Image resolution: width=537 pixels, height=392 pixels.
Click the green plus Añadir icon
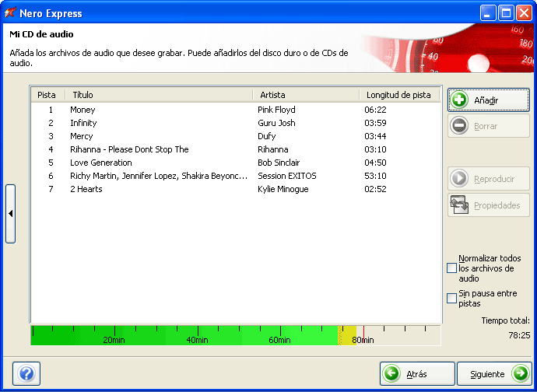(x=460, y=100)
